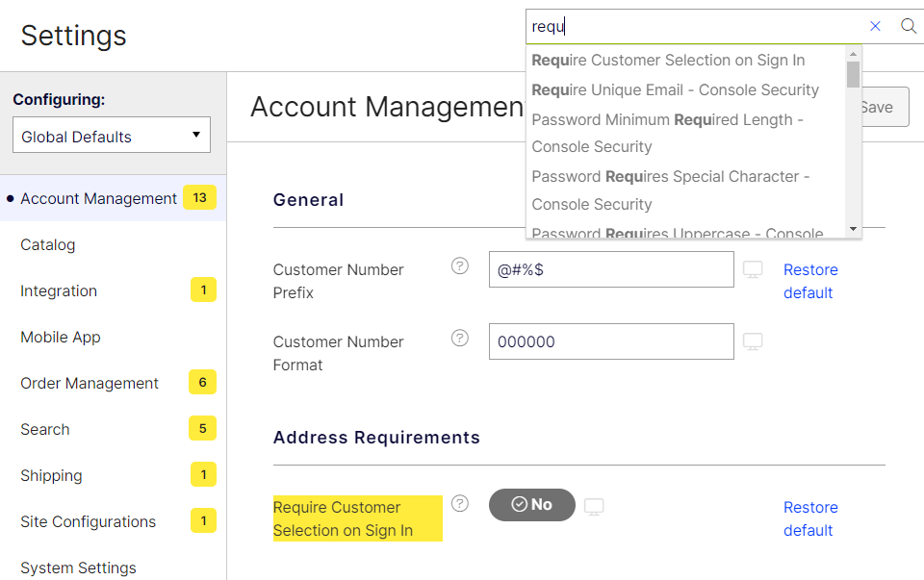Viewport: 924px width, 580px height.
Task: Select Require Unique Email suggestion
Action: tap(676, 90)
